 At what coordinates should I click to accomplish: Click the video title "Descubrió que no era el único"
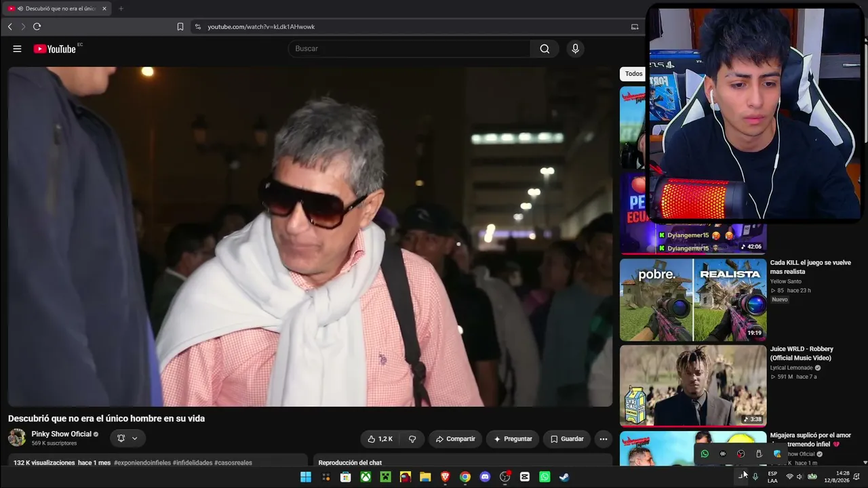pyautogui.click(x=106, y=419)
